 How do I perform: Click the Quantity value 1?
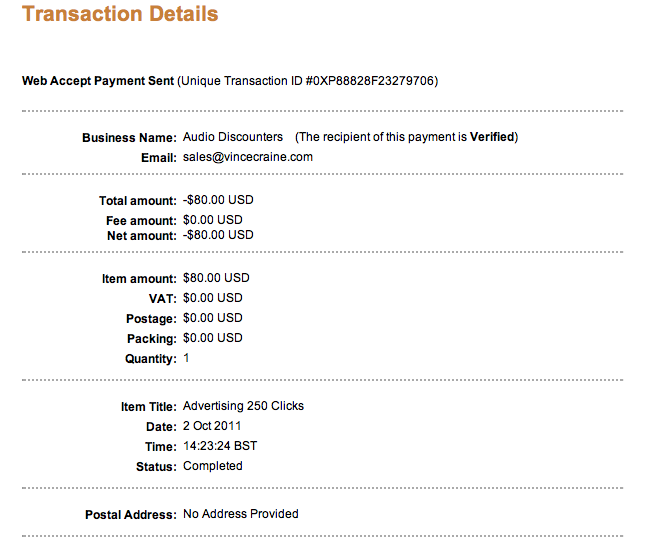point(186,358)
